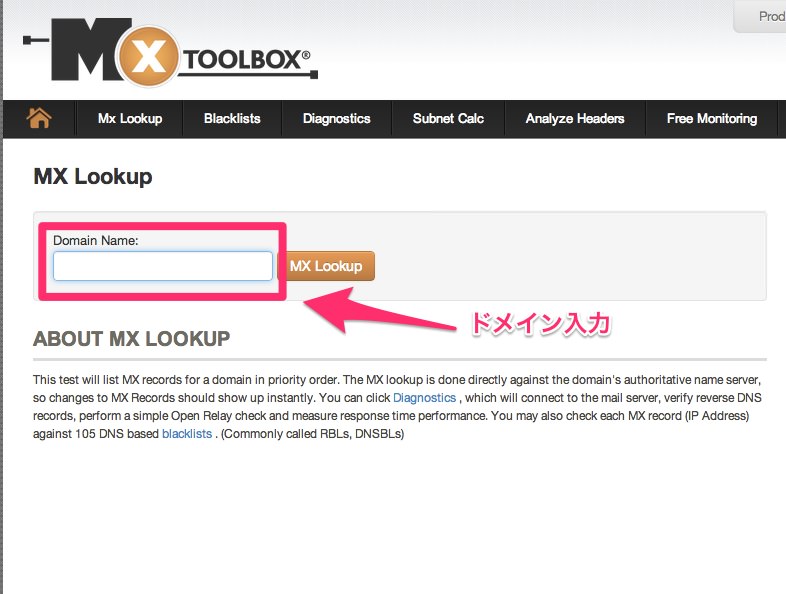Screen dimensions: 786x594
Task: Open the Subnet Calc menu item
Action: [x=448, y=119]
